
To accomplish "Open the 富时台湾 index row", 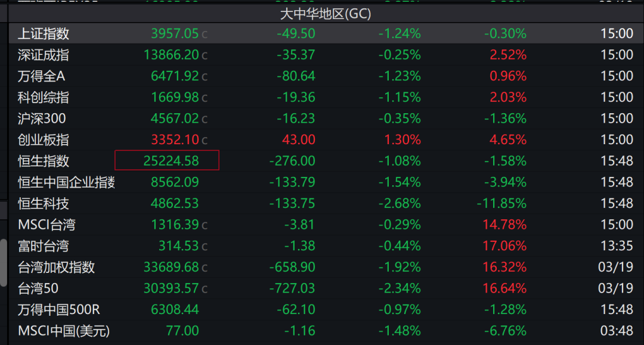I will tap(44, 246).
